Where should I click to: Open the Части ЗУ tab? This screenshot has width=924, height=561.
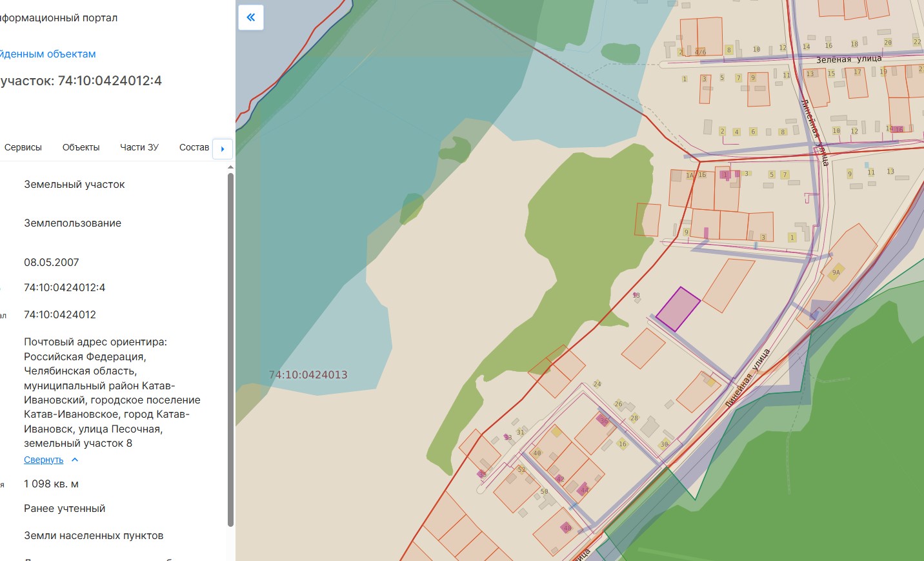pos(139,147)
